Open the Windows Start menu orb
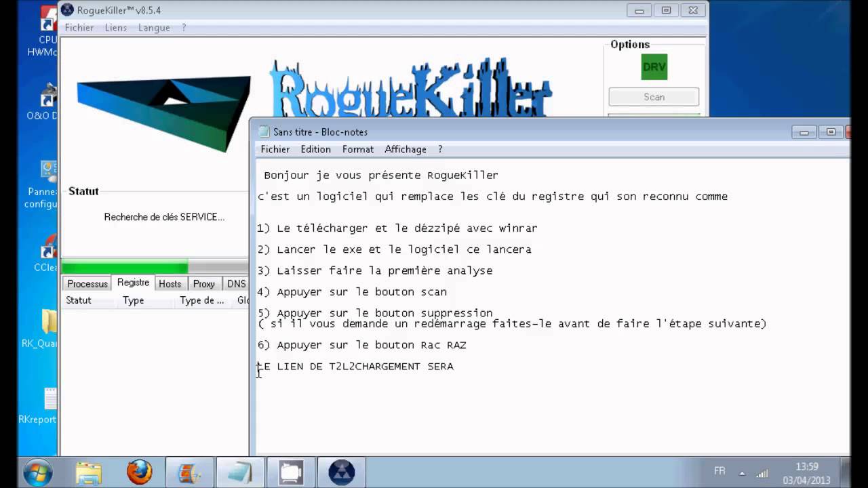 point(38,472)
